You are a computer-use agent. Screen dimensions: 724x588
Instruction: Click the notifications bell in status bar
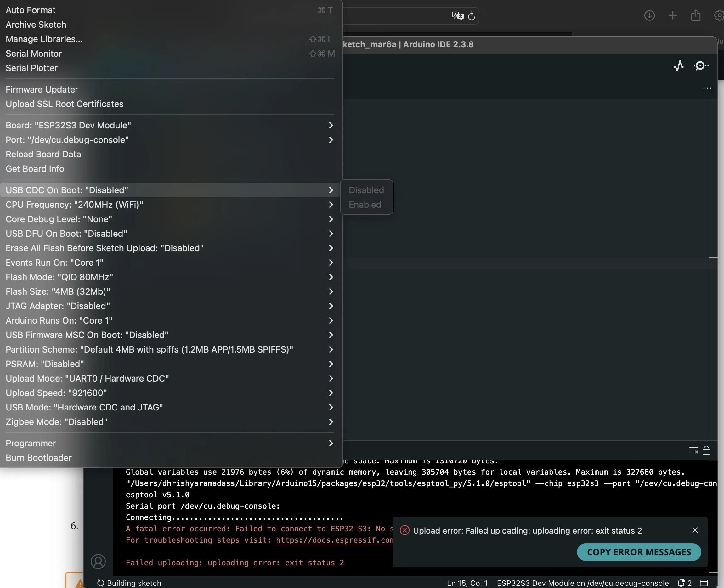pos(681,583)
